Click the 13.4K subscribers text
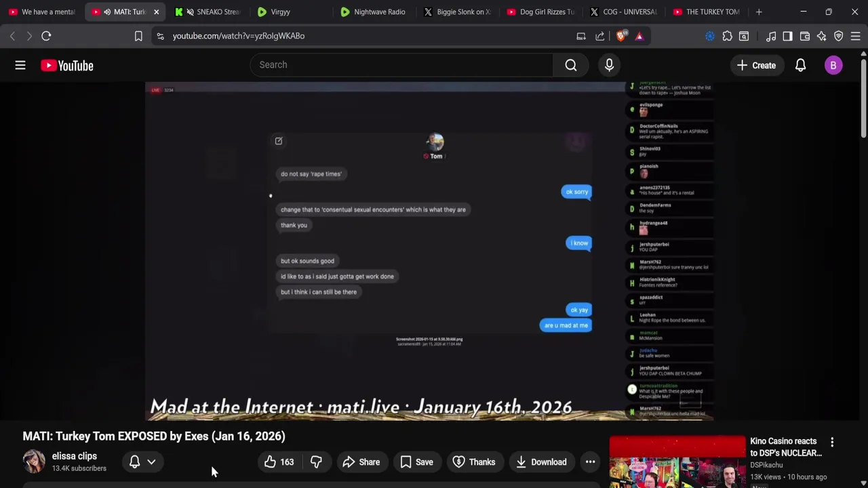Image resolution: width=868 pixels, height=488 pixels. click(79, 468)
